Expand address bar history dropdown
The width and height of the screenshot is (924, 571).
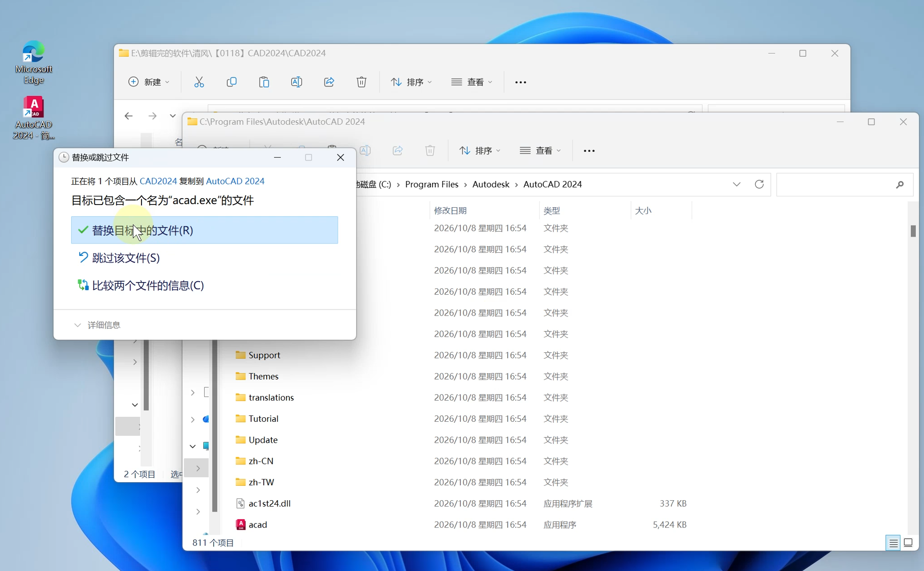(x=737, y=184)
